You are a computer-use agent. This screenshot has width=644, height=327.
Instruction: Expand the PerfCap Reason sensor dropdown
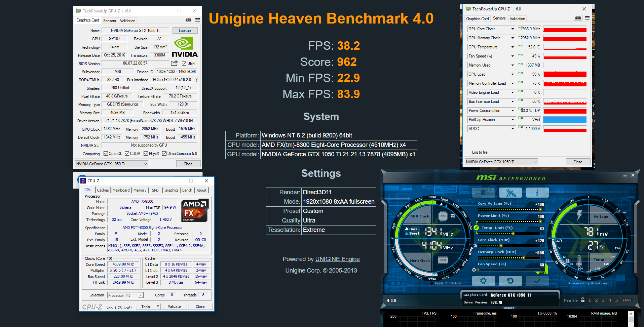(x=513, y=120)
